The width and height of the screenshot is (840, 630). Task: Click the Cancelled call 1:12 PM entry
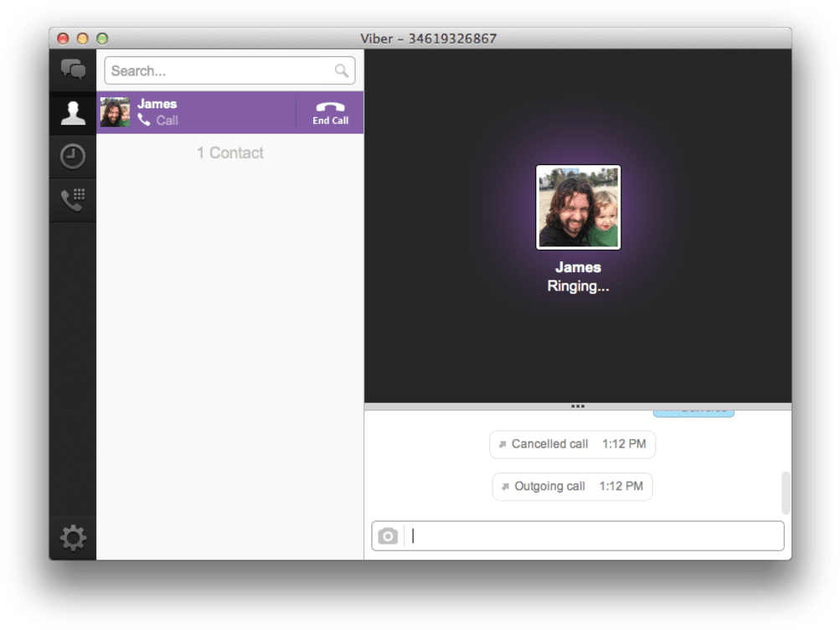click(572, 444)
